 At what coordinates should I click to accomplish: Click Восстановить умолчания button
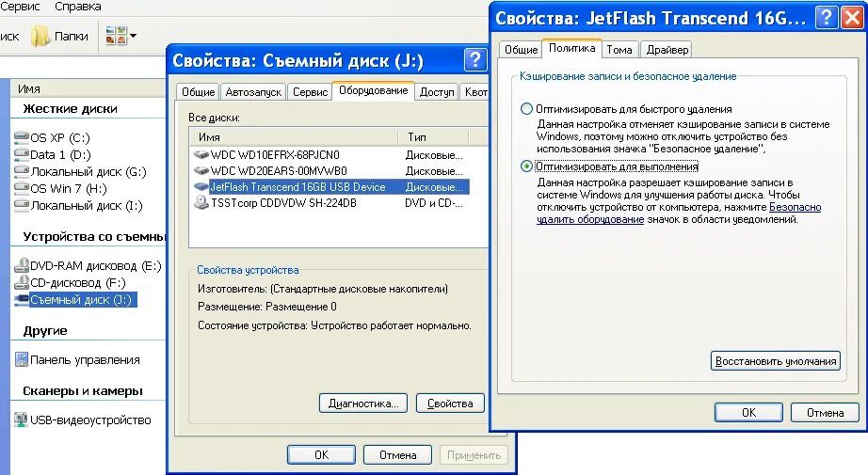pyautogui.click(x=776, y=361)
